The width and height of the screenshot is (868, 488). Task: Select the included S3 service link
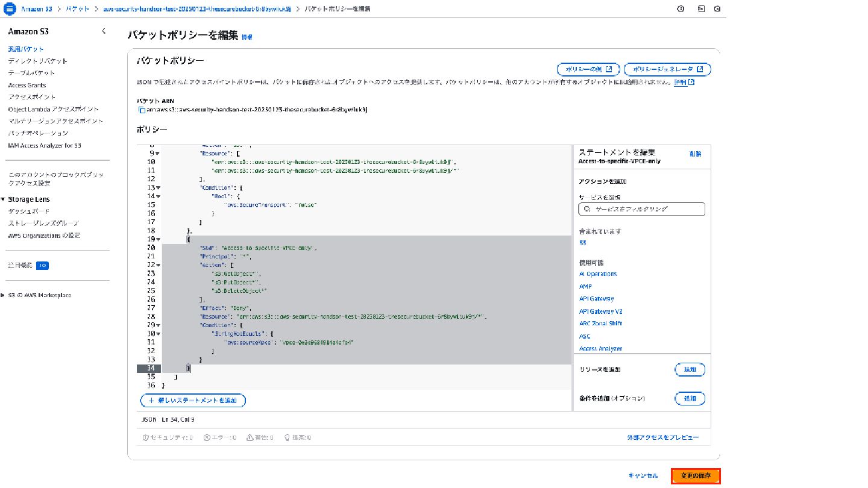pos(582,242)
